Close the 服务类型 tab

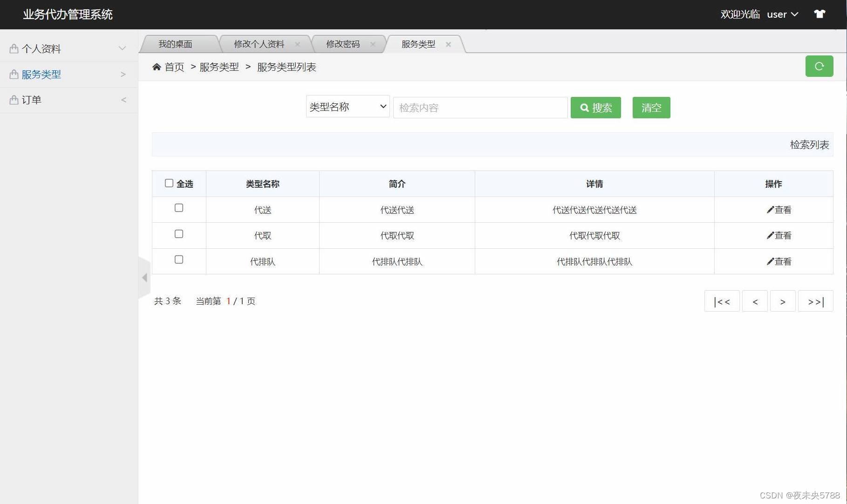[448, 44]
